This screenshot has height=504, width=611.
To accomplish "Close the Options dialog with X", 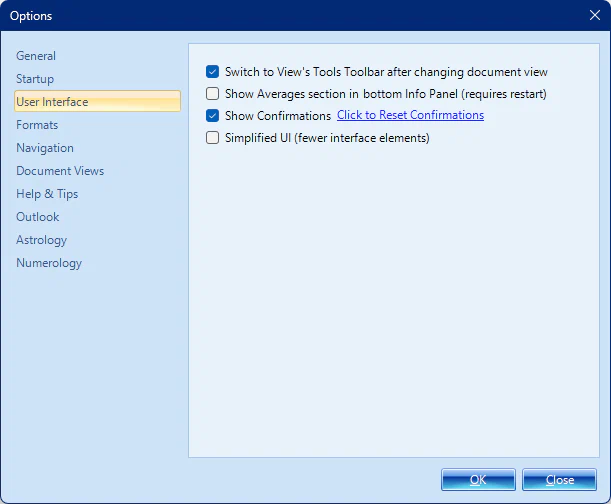I will click(594, 15).
